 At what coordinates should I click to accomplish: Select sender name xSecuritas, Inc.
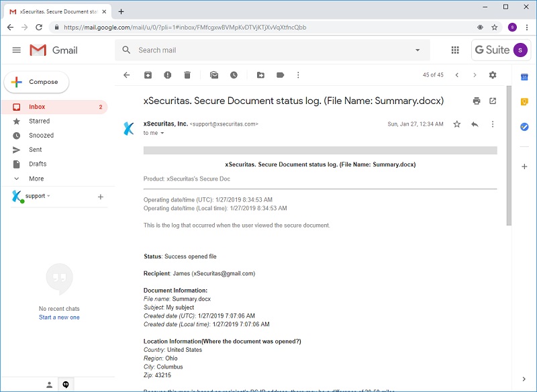166,124
